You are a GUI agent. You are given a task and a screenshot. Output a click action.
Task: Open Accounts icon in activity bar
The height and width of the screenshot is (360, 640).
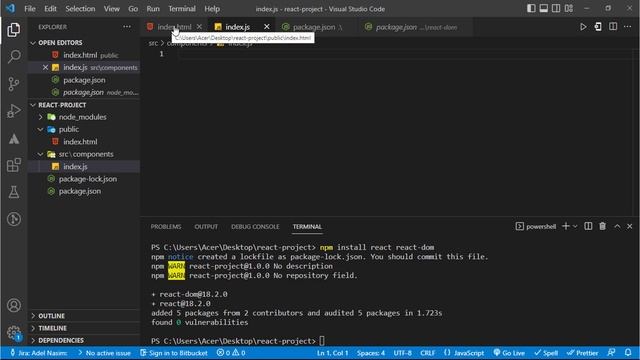[x=13, y=305]
